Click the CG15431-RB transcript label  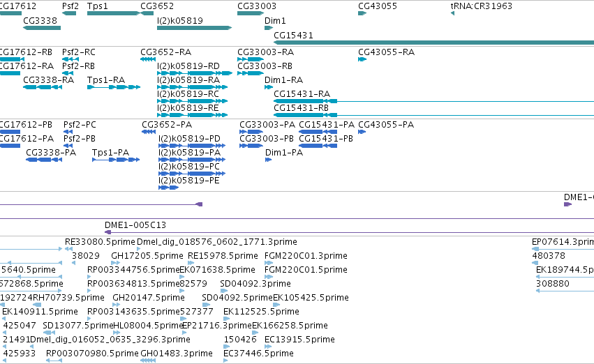coord(301,108)
